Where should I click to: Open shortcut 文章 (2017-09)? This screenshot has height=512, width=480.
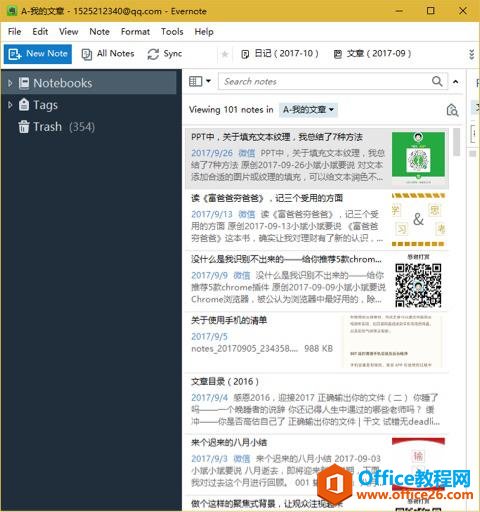(372, 54)
